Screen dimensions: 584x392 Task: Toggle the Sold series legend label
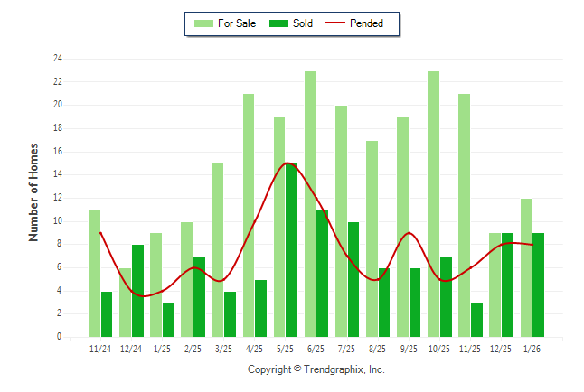click(x=303, y=23)
